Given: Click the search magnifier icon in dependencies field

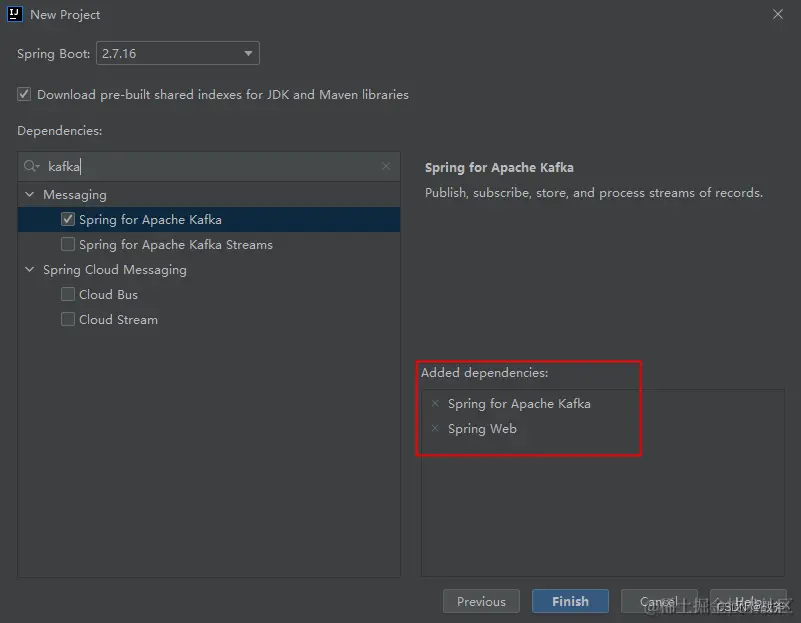Looking at the screenshot, I should point(31,166).
